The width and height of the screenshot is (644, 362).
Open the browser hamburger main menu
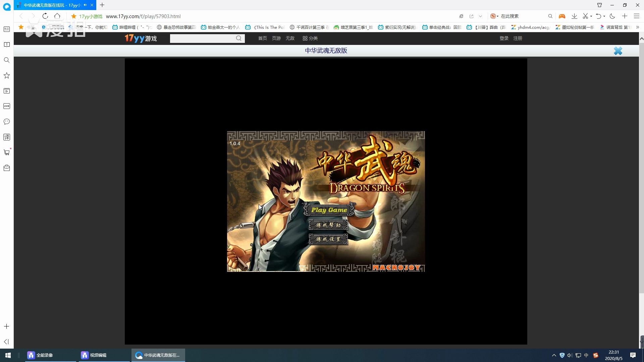click(x=637, y=16)
